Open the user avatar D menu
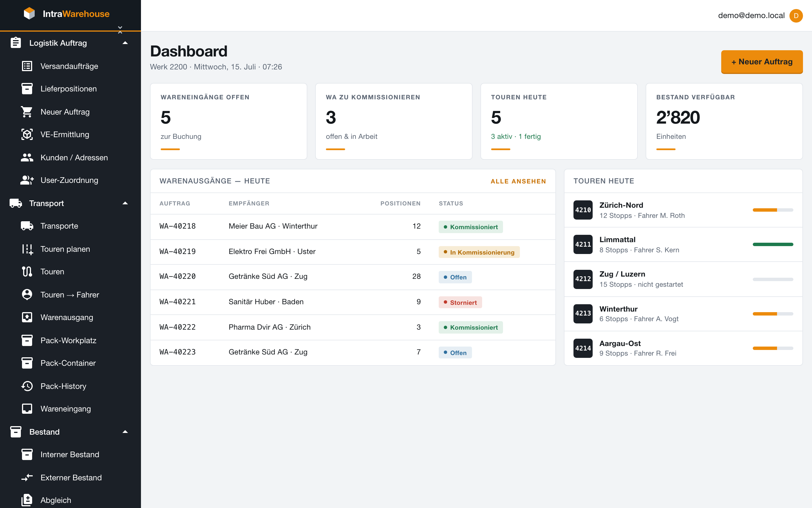 tap(796, 16)
